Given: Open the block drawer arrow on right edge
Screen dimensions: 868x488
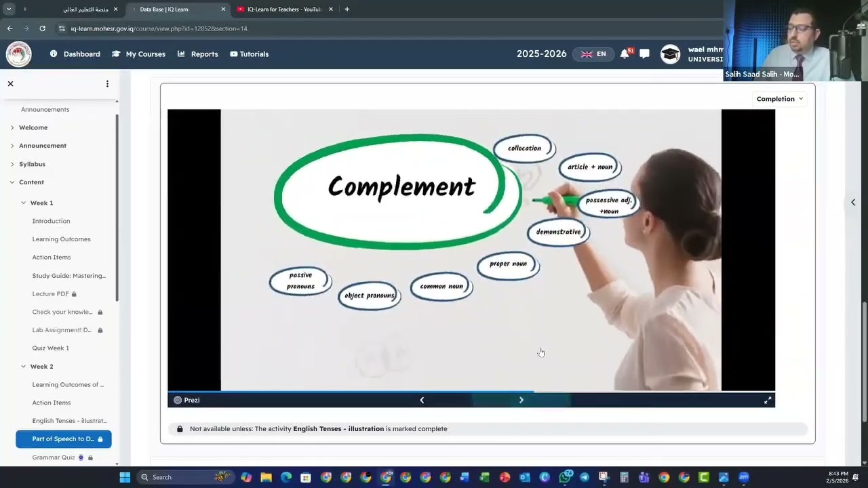Looking at the screenshot, I should (x=853, y=202).
